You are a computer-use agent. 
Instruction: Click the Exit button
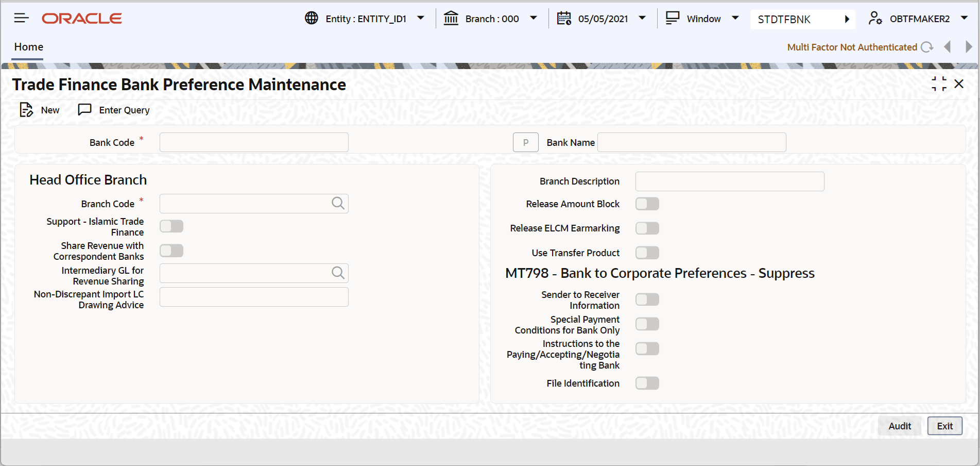(945, 426)
